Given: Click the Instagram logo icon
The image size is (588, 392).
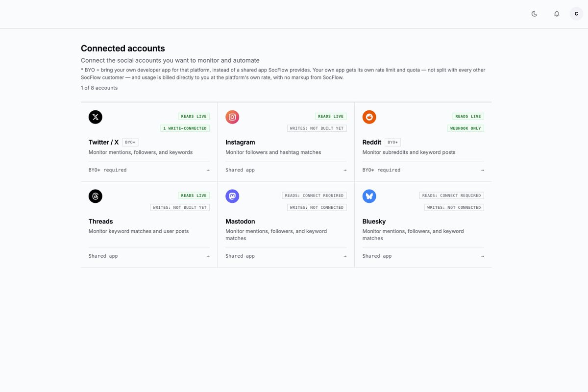Looking at the screenshot, I should tap(232, 117).
